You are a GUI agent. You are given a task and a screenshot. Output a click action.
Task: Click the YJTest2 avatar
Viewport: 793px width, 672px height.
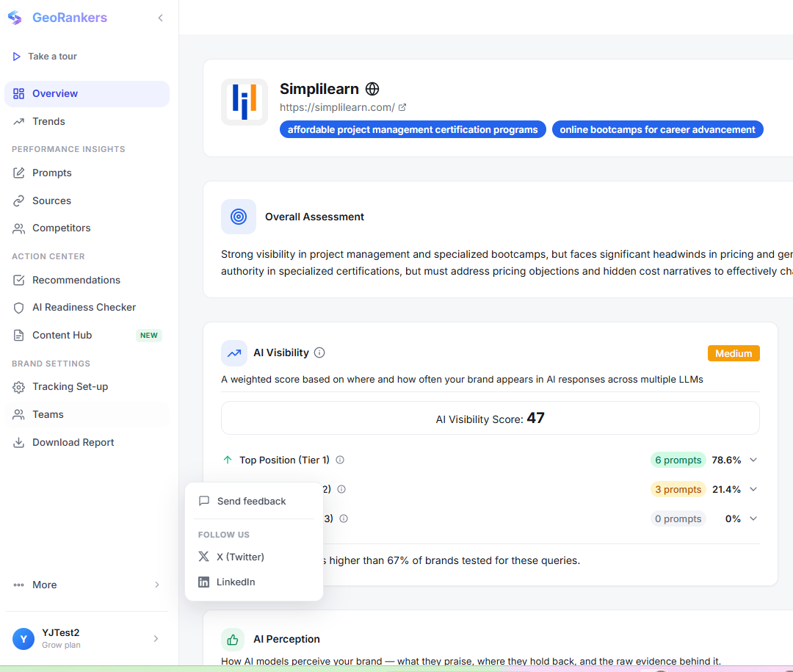23,639
